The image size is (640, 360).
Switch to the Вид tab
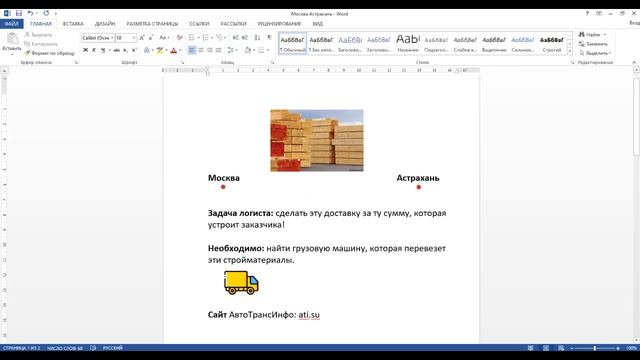(318, 24)
